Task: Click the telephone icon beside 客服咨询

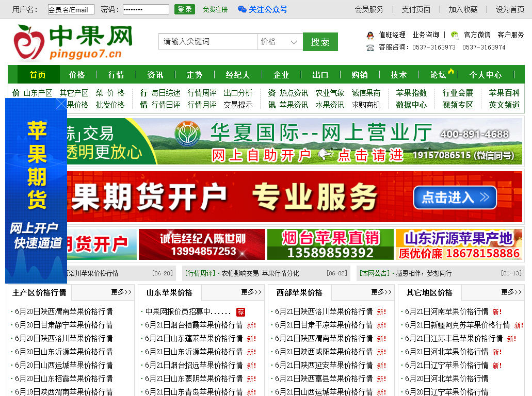Action: tap(370, 47)
